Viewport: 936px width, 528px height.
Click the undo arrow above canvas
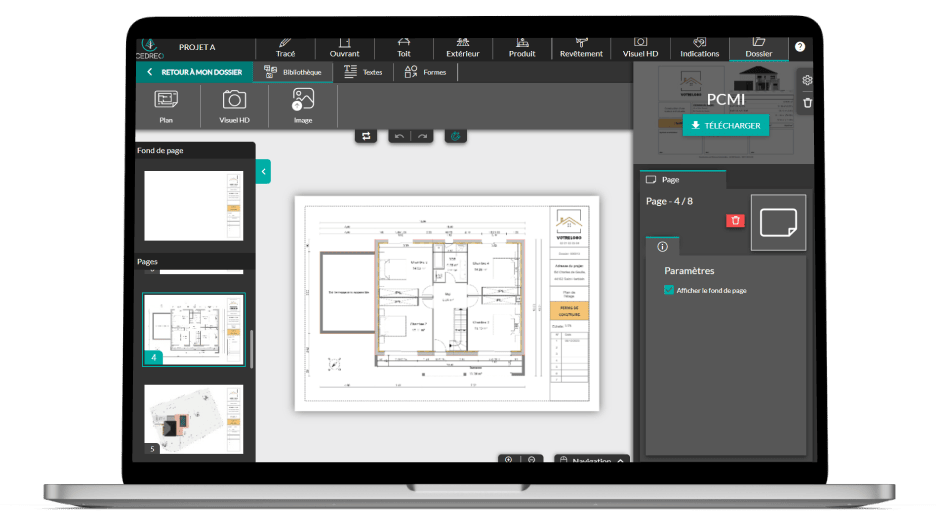399,136
